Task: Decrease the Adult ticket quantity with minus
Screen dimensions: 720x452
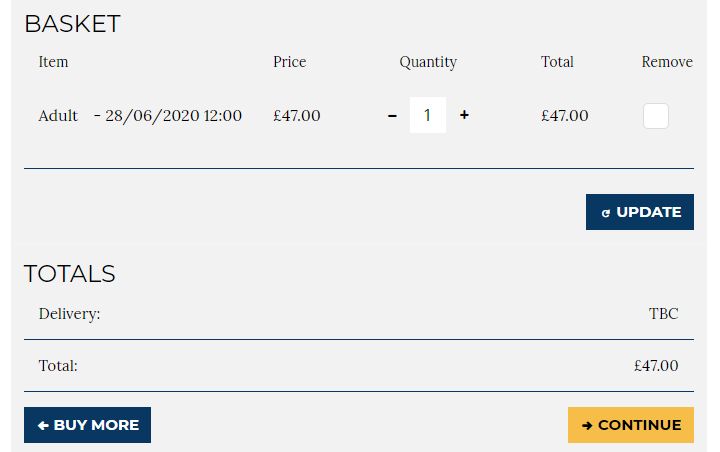Action: point(392,115)
